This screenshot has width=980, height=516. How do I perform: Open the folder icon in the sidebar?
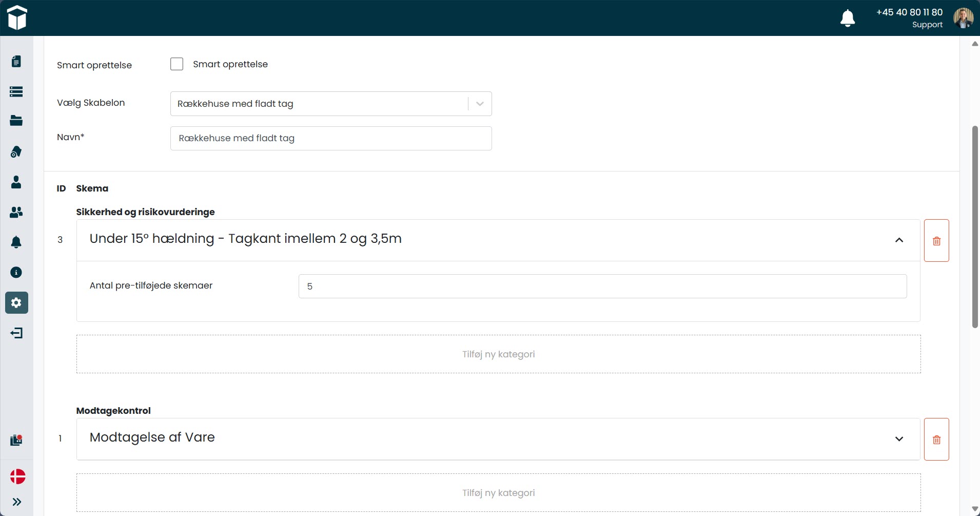pos(16,121)
